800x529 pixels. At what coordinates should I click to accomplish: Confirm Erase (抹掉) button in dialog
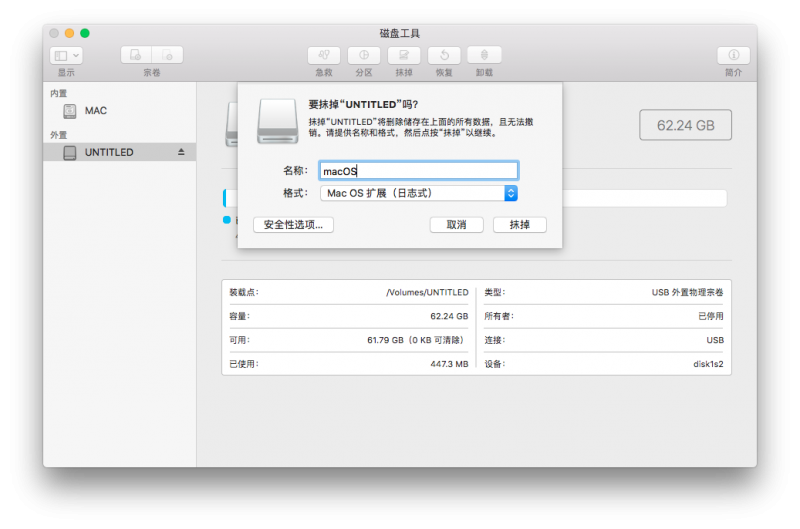click(519, 224)
